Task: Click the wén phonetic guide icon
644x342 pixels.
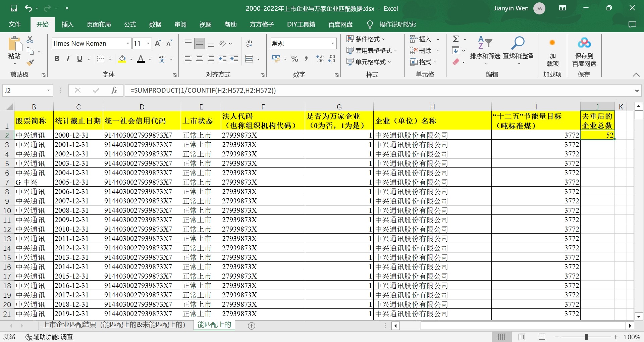Action: (162, 59)
